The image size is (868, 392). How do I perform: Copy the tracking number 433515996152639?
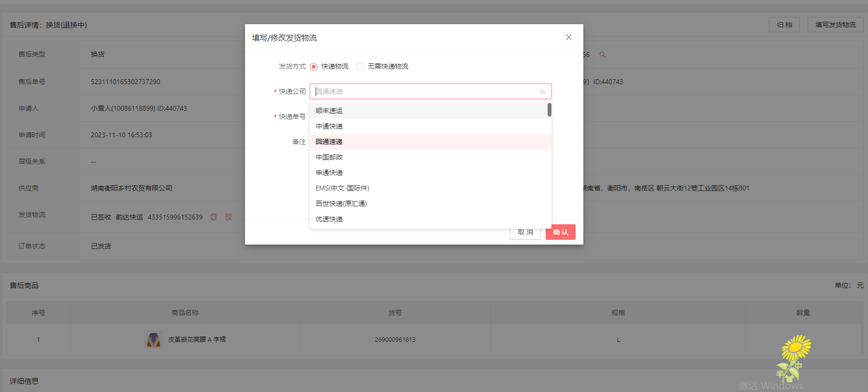[x=213, y=217]
